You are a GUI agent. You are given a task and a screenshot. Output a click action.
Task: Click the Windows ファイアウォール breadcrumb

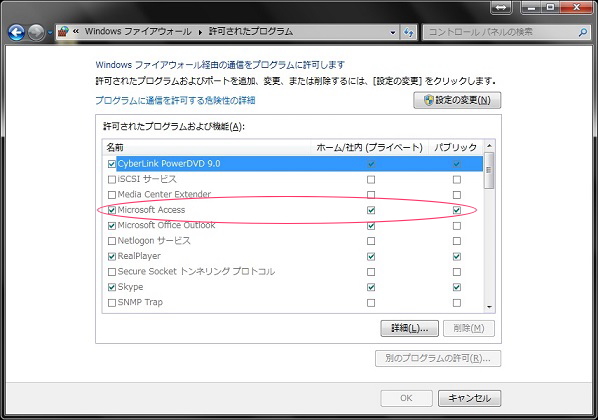pyautogui.click(x=138, y=32)
